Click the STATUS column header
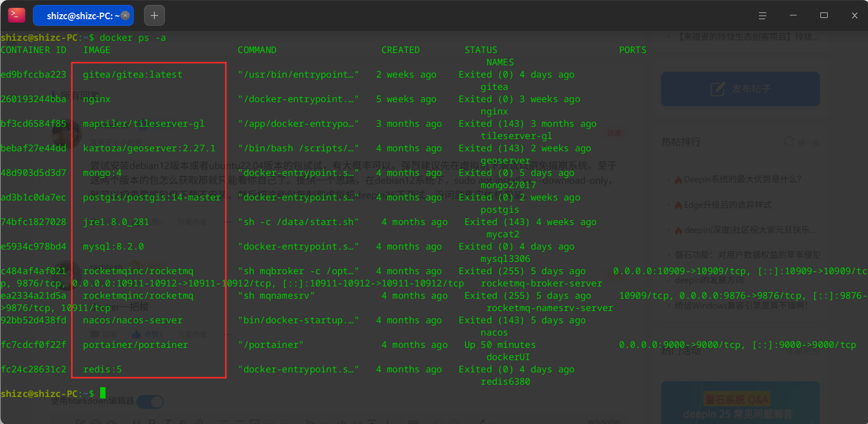Viewport: 868px width, 424px height. coord(481,50)
